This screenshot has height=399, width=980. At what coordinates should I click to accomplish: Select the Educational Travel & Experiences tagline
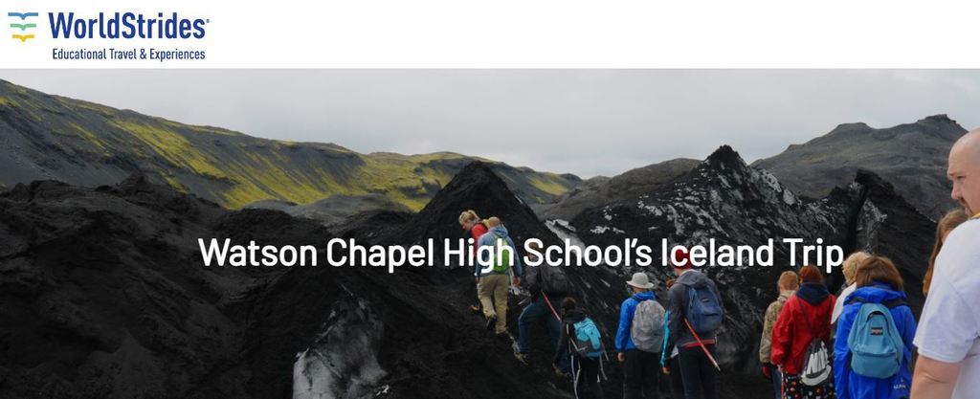129,55
